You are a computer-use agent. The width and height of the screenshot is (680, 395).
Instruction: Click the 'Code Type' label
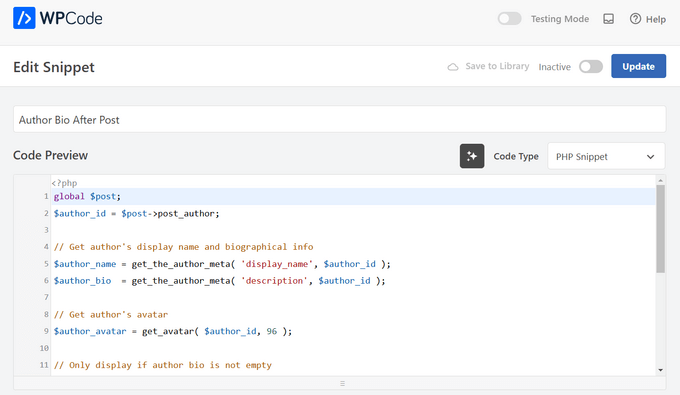pyautogui.click(x=516, y=156)
